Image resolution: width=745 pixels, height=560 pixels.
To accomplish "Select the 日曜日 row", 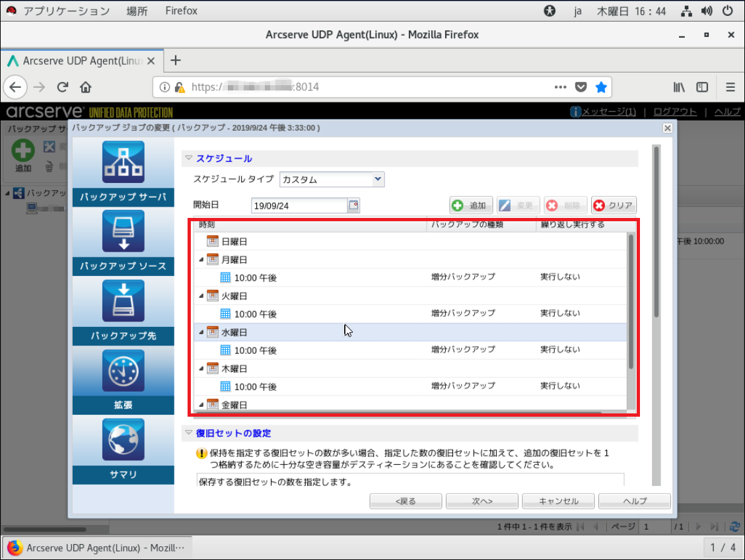I will pyautogui.click(x=410, y=241).
